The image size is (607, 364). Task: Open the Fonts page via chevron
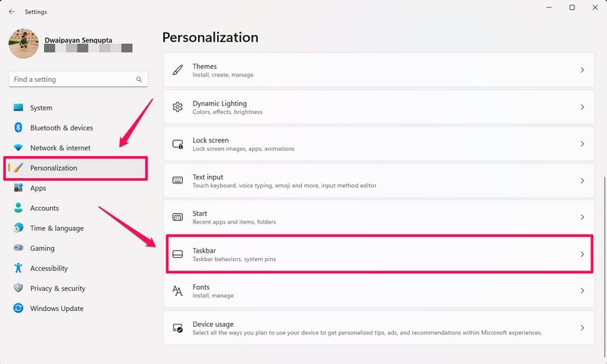(582, 291)
